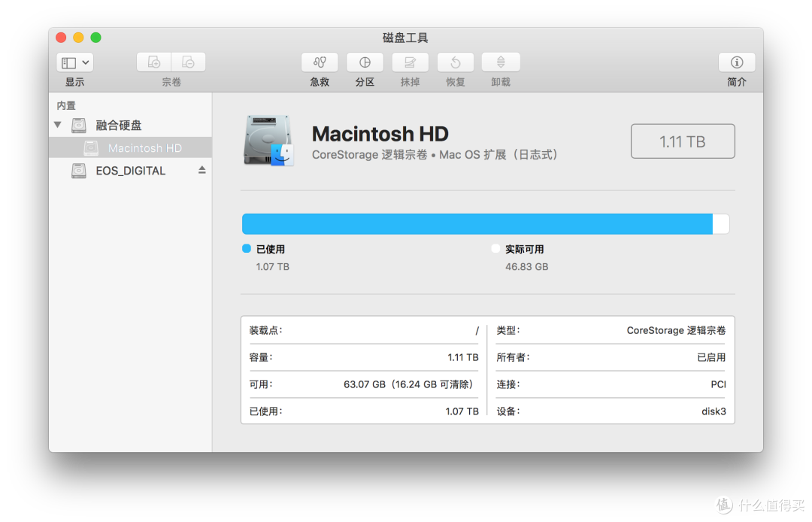812x522 pixels.
Task: Click the white 实际可用 legend dot
Action: click(495, 248)
